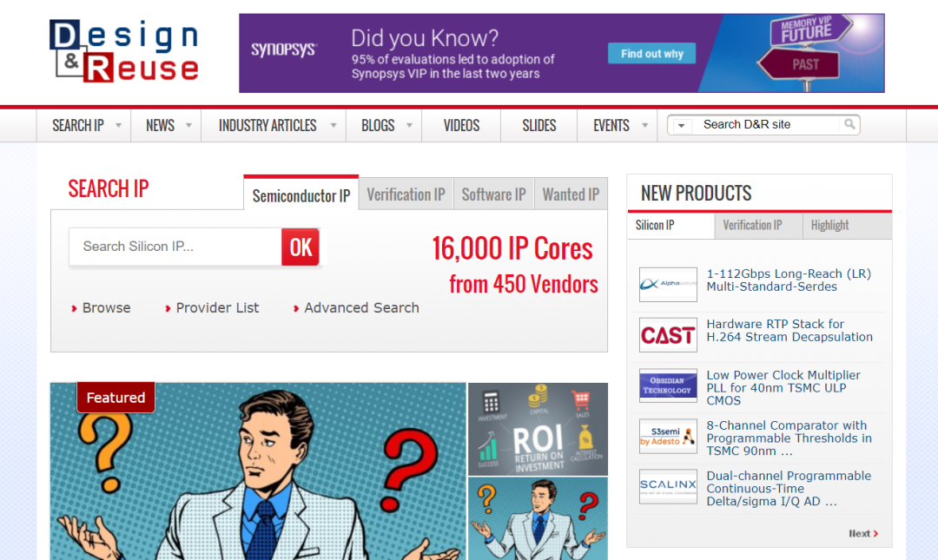Click the Search D&R site field
The image size is (938, 560).
tap(768, 124)
